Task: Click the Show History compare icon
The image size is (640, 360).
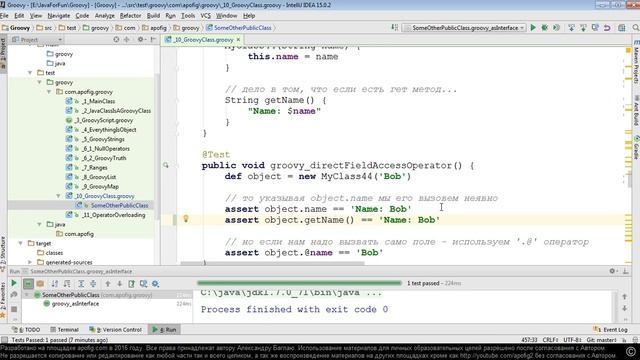Action: coord(595,28)
